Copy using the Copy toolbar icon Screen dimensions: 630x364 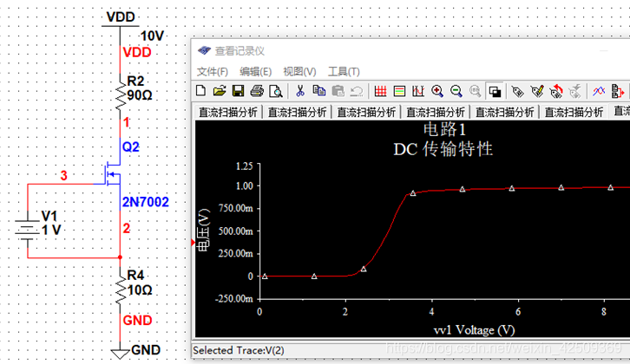(x=319, y=91)
